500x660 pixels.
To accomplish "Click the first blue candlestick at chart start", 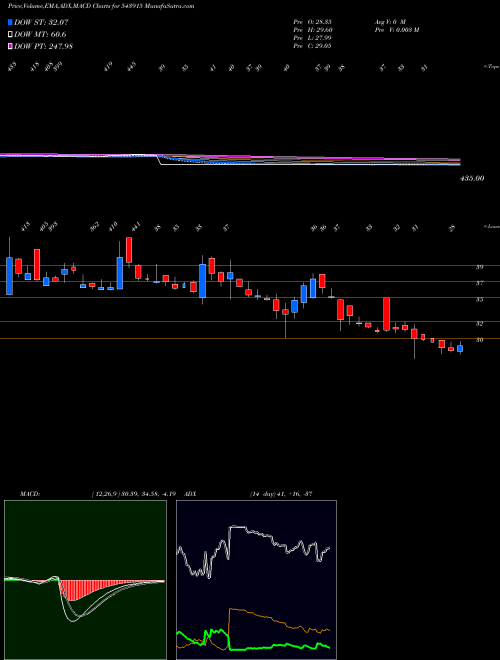I will [9, 276].
